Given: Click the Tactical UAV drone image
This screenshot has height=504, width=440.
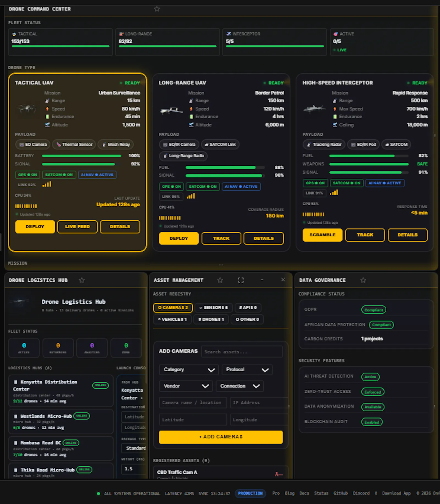Looking at the screenshot, I should point(27,108).
